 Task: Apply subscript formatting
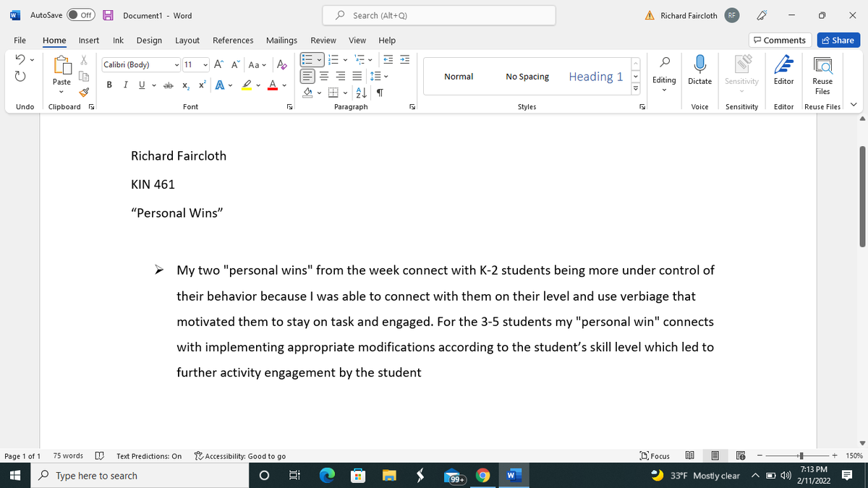184,86
